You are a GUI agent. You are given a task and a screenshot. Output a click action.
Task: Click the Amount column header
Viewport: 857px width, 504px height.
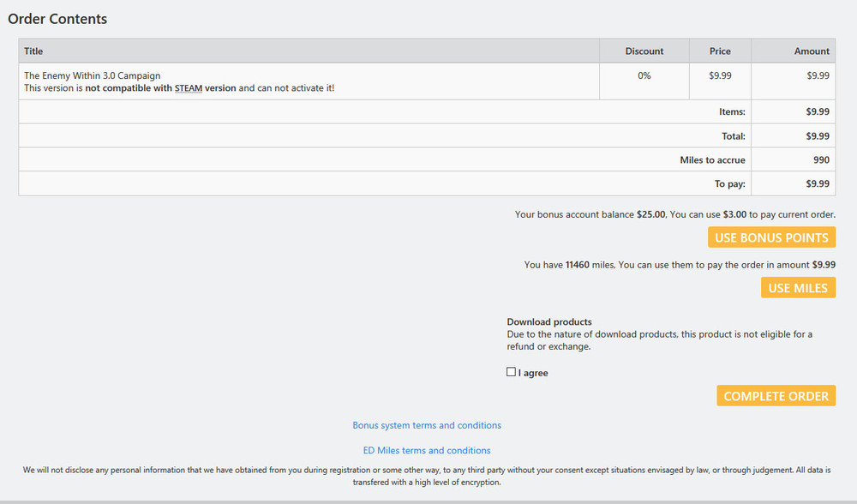812,51
